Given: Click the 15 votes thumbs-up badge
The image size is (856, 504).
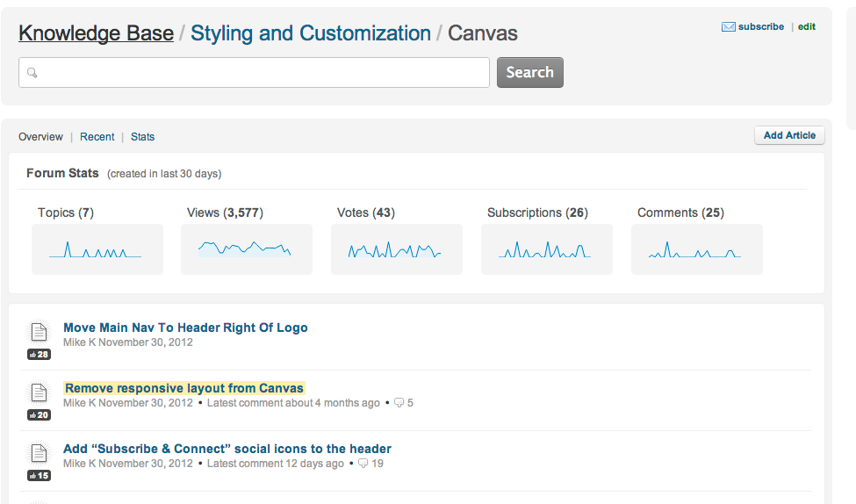Looking at the screenshot, I should pyautogui.click(x=39, y=476).
